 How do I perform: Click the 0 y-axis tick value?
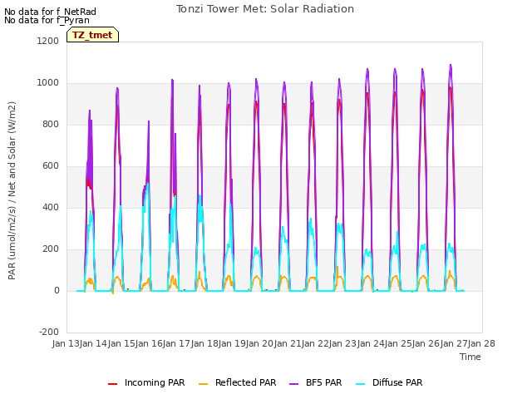click(x=57, y=290)
